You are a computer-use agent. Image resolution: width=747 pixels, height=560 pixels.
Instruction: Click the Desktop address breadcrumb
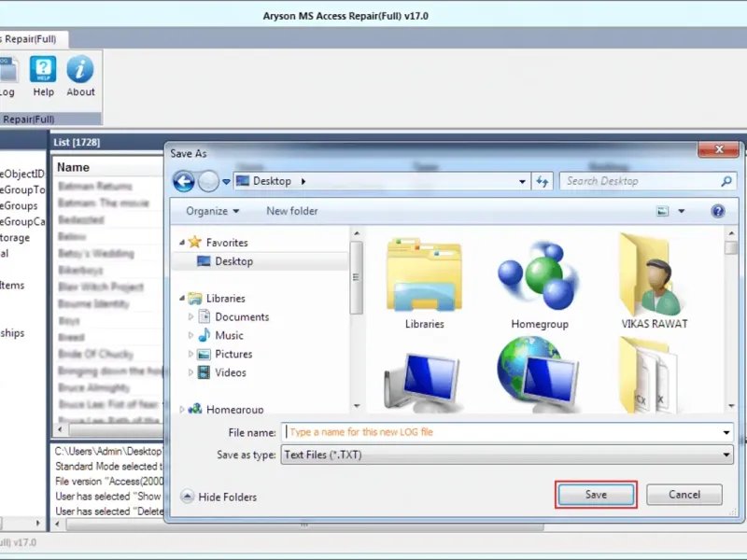point(272,181)
